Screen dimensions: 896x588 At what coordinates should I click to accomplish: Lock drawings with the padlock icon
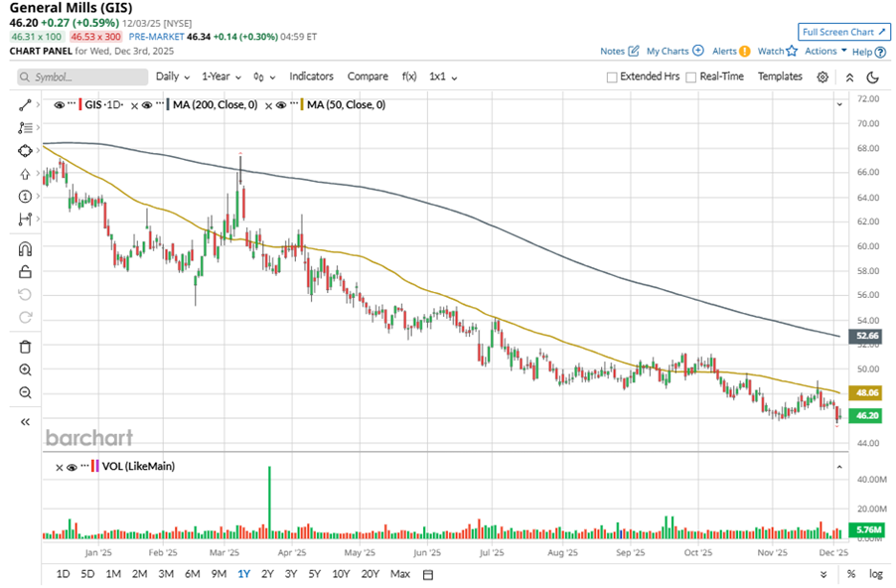click(25, 272)
